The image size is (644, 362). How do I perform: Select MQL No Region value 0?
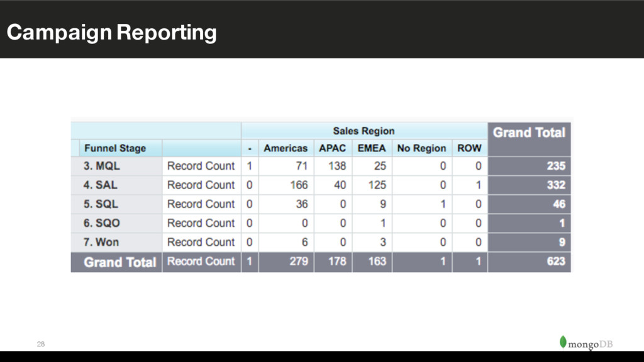point(443,166)
